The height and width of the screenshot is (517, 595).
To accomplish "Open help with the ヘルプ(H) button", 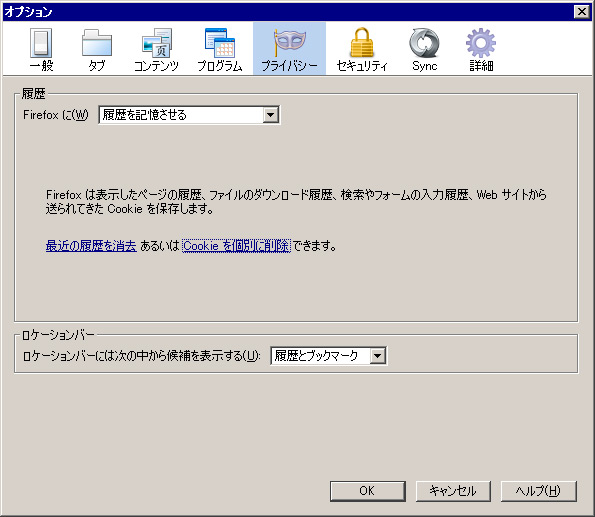I will (538, 491).
